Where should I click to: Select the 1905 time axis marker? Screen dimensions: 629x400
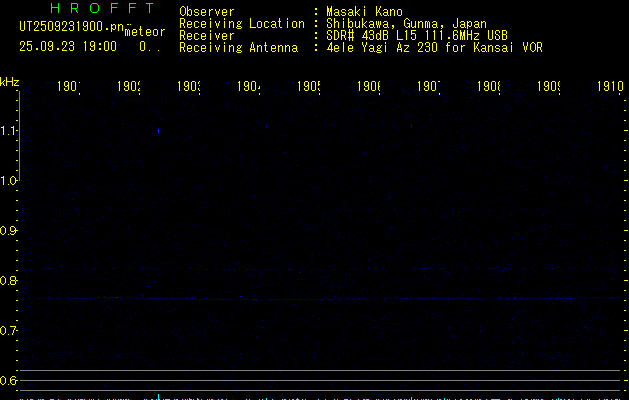coord(309,87)
